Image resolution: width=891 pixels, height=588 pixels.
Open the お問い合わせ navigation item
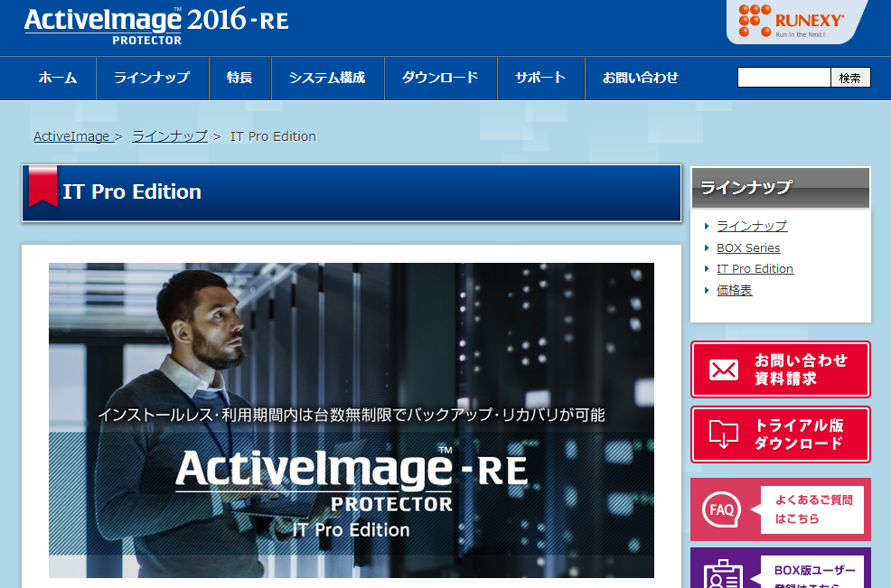click(x=641, y=78)
